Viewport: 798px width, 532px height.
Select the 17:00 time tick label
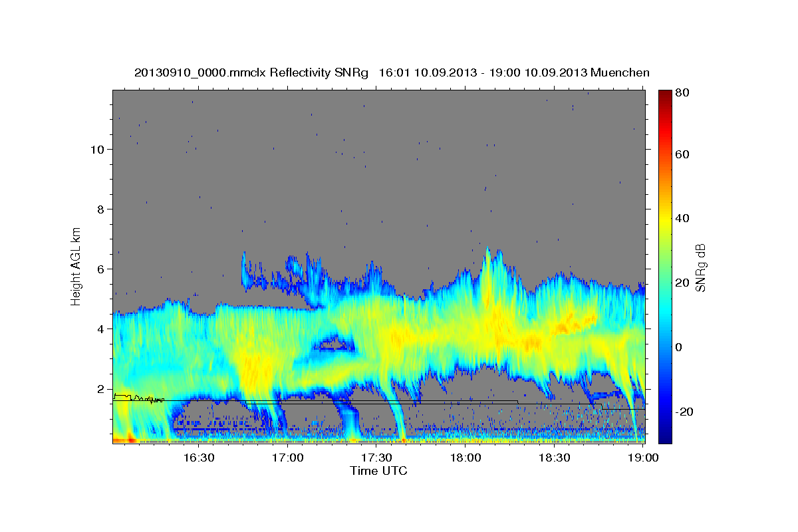287,458
